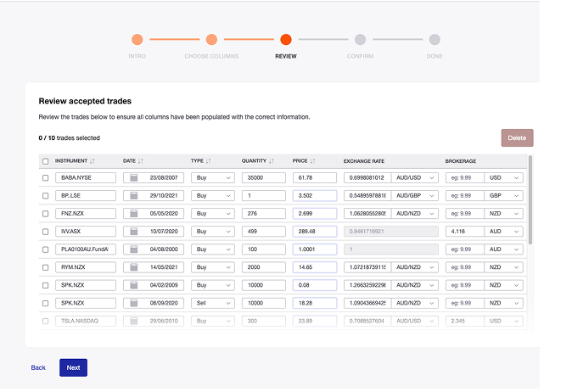Edit the price field showing 14.65
The image size is (572, 392).
pyautogui.click(x=315, y=267)
